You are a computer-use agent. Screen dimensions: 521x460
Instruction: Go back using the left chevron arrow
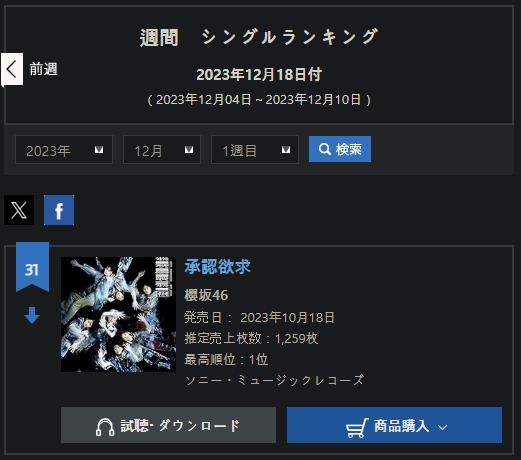click(x=12, y=69)
